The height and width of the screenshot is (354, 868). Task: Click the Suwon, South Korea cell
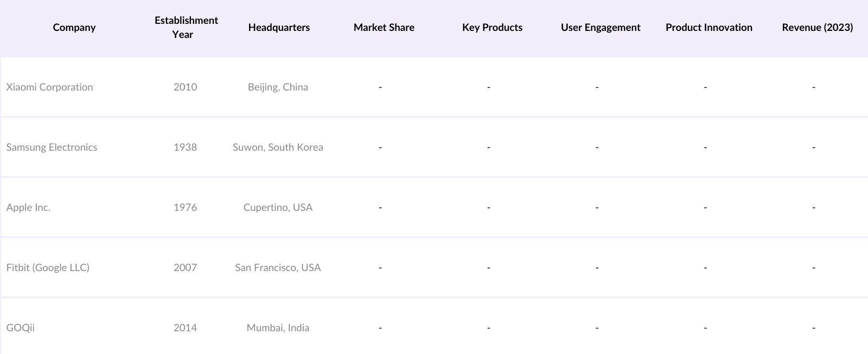click(278, 147)
